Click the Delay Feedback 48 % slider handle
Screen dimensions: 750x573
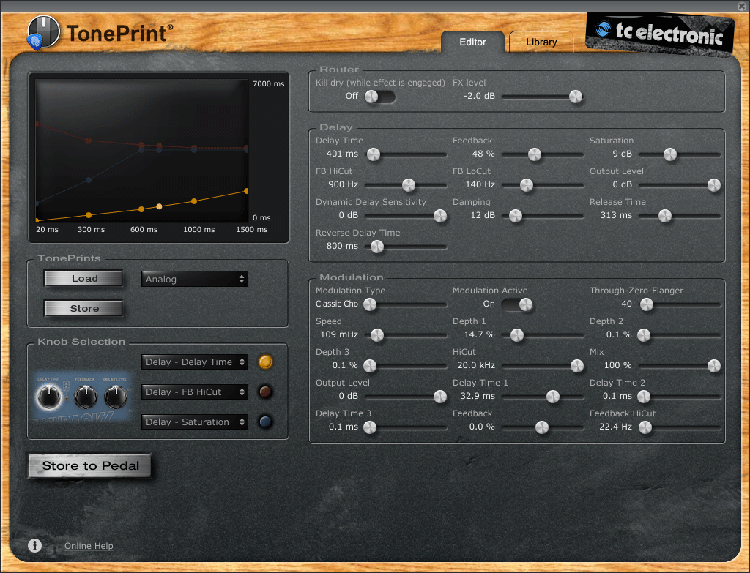click(x=534, y=154)
